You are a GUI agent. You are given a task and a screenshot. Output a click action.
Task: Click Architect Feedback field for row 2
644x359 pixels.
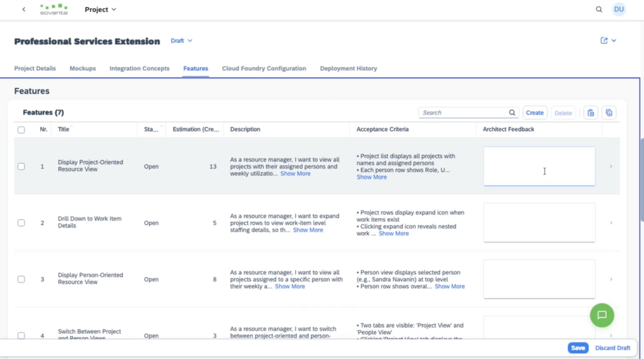tap(539, 223)
